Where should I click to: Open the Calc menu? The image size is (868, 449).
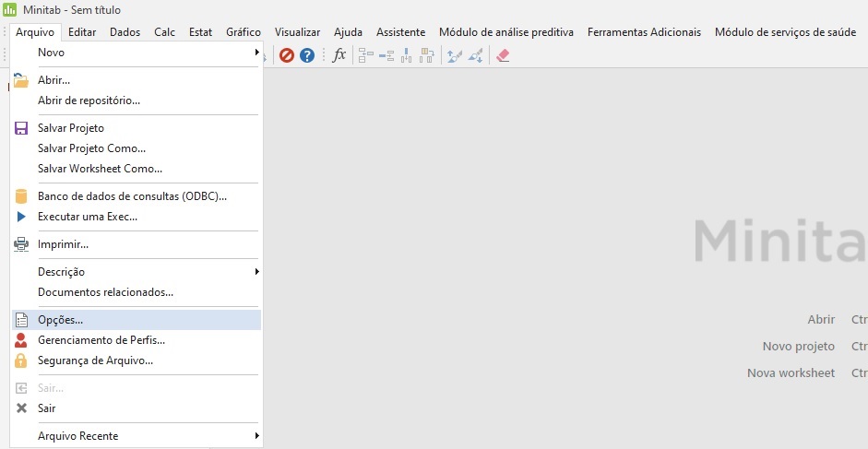[165, 32]
